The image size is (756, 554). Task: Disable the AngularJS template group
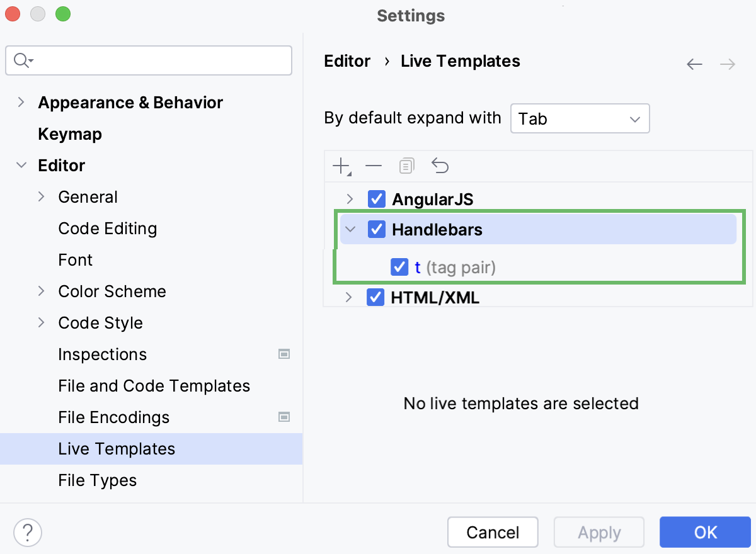click(x=376, y=199)
